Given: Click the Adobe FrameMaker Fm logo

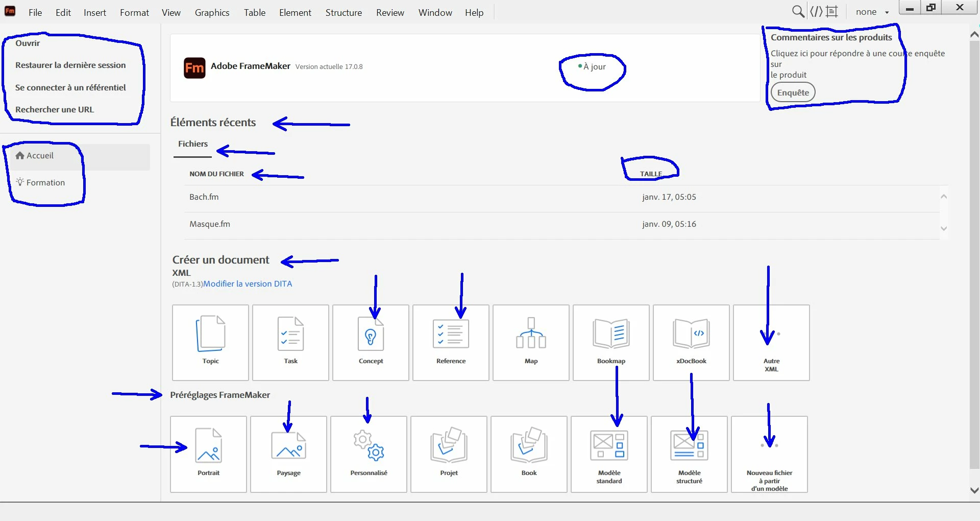Looking at the screenshot, I should click(x=194, y=68).
